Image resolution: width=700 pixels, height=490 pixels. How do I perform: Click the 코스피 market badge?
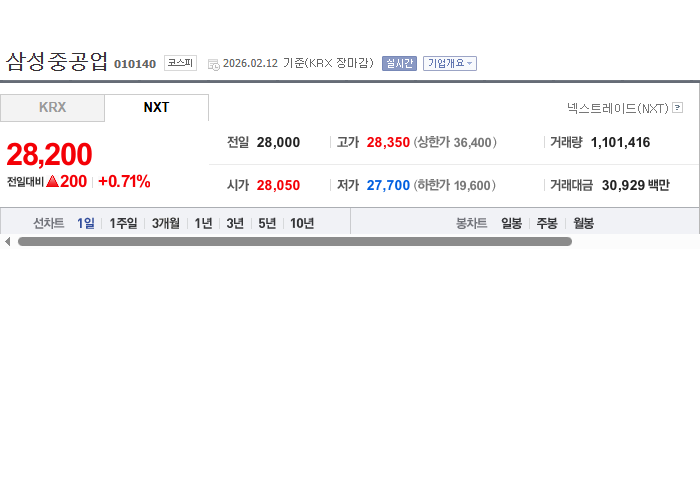click(x=180, y=63)
